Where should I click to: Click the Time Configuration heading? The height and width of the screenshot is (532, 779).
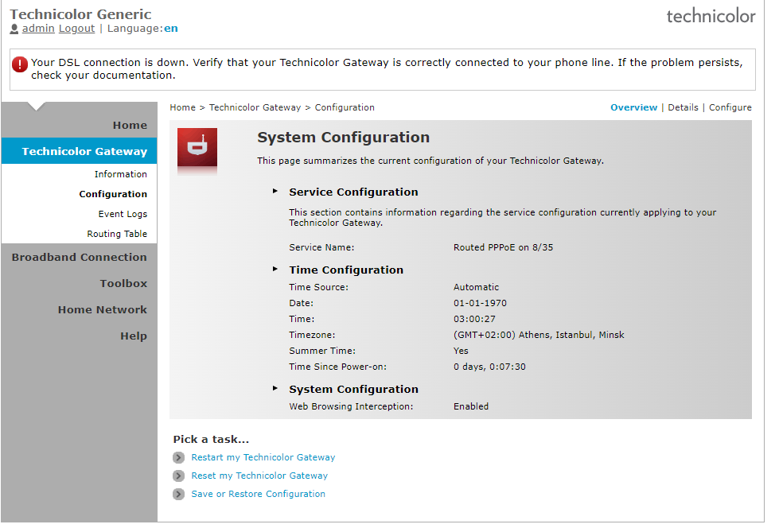(x=346, y=270)
